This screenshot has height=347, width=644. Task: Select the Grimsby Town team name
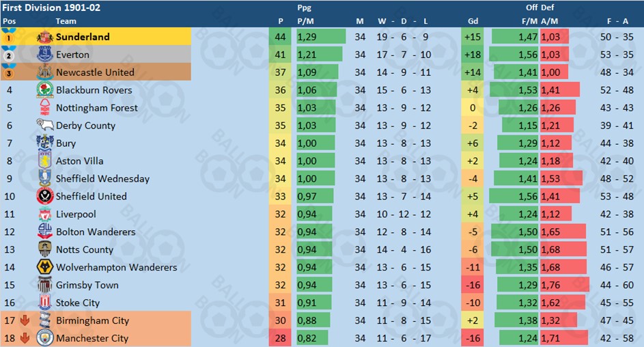87,285
